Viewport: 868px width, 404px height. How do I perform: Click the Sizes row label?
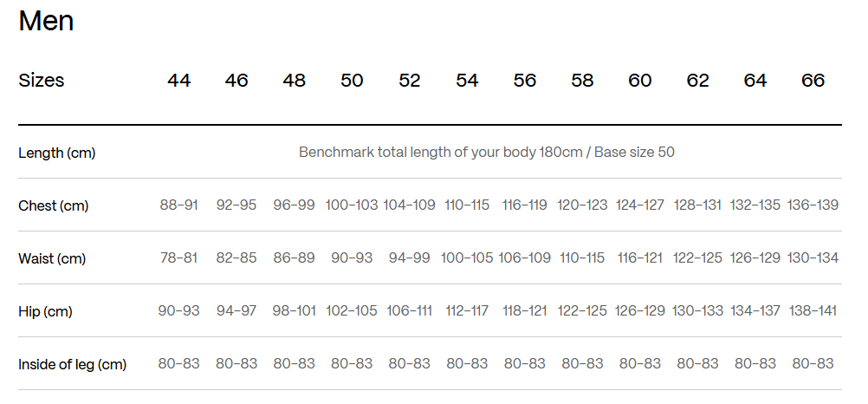tap(41, 81)
